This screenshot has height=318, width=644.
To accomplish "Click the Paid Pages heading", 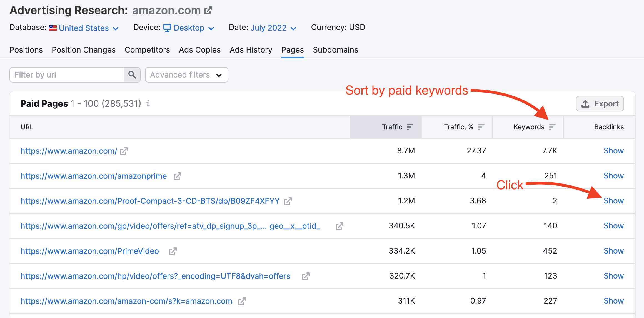I will (x=44, y=104).
